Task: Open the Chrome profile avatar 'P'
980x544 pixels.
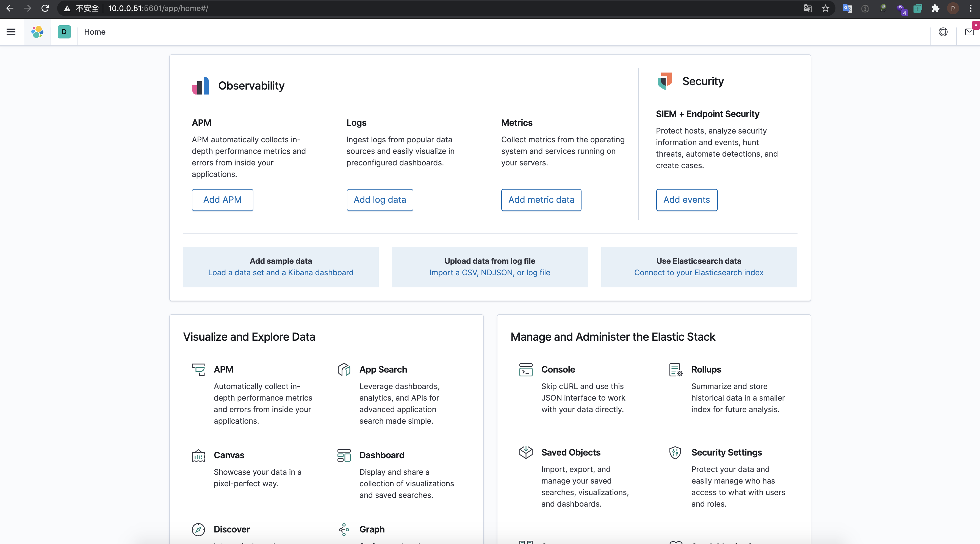Action: 953,8
